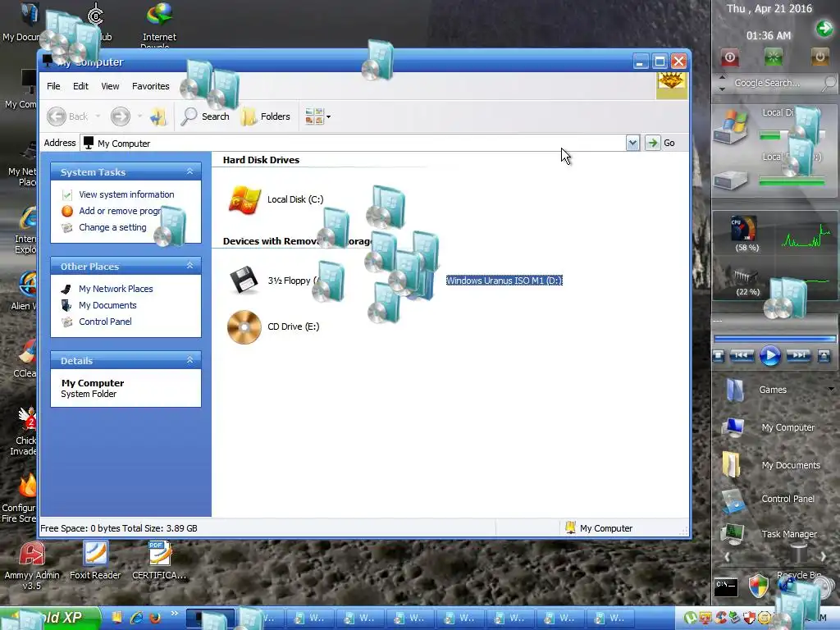Viewport: 840px width, 630px height.
Task: Expand the Address bar dropdown
Action: 632,143
